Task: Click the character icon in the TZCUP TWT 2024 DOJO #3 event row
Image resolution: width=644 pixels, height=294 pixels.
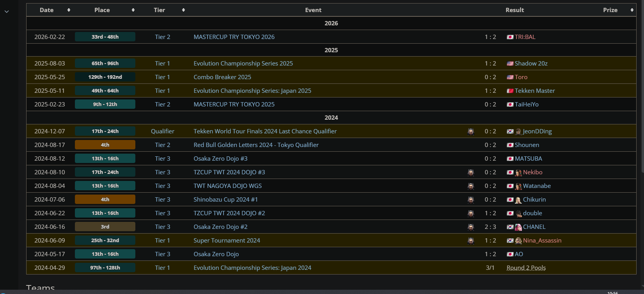Action: [471, 172]
